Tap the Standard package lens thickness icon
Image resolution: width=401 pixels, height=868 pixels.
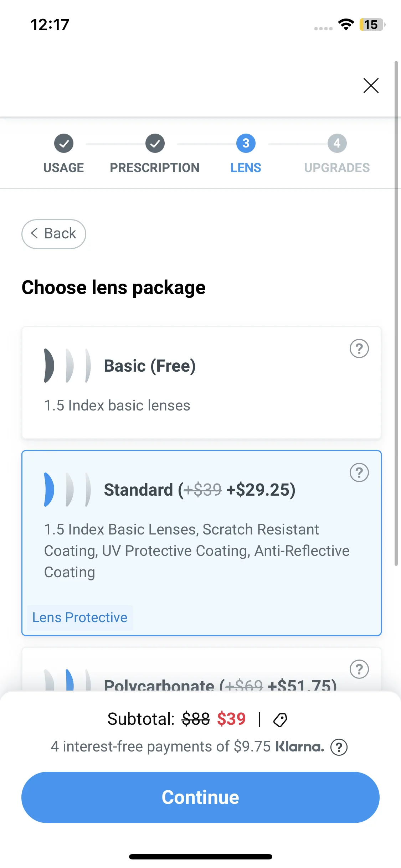tap(67, 490)
